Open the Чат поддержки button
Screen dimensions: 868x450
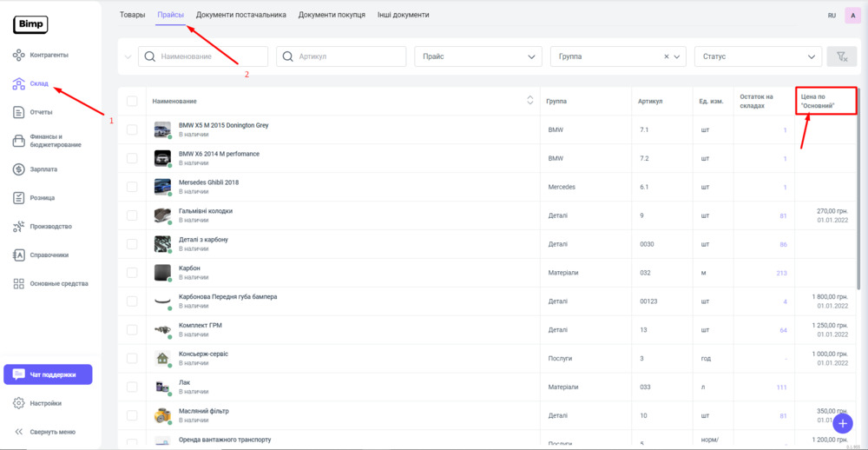point(48,374)
